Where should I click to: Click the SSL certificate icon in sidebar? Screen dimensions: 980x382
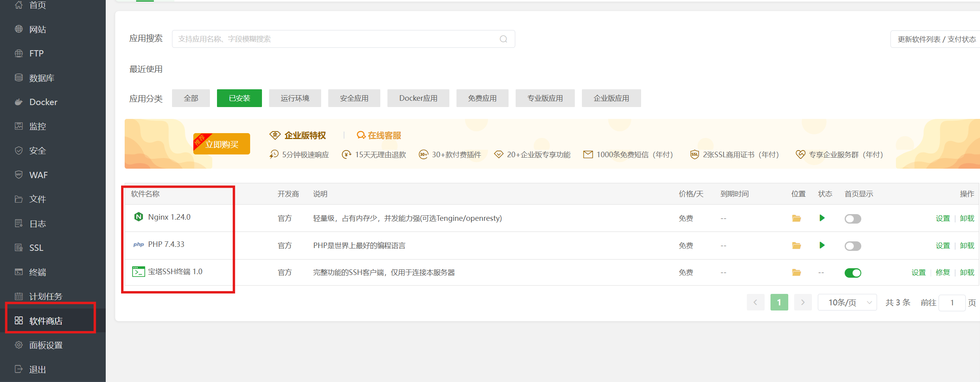[x=19, y=248]
